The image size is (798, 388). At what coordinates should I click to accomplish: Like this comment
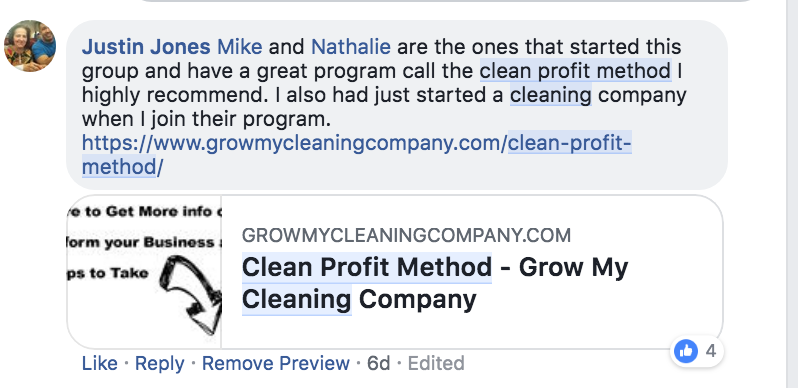pyautogui.click(x=100, y=363)
